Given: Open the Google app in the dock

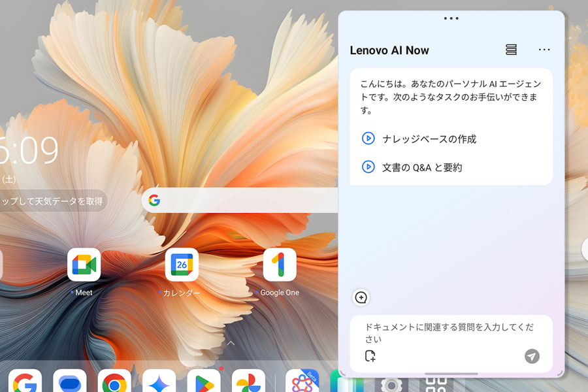Looking at the screenshot, I should click(x=25, y=381).
